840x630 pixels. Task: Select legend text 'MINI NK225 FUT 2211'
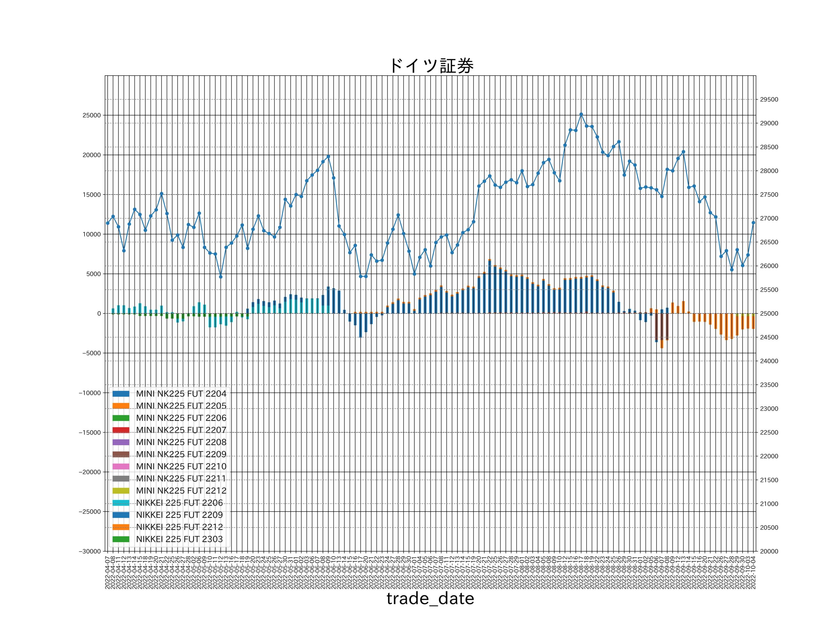click(x=181, y=479)
